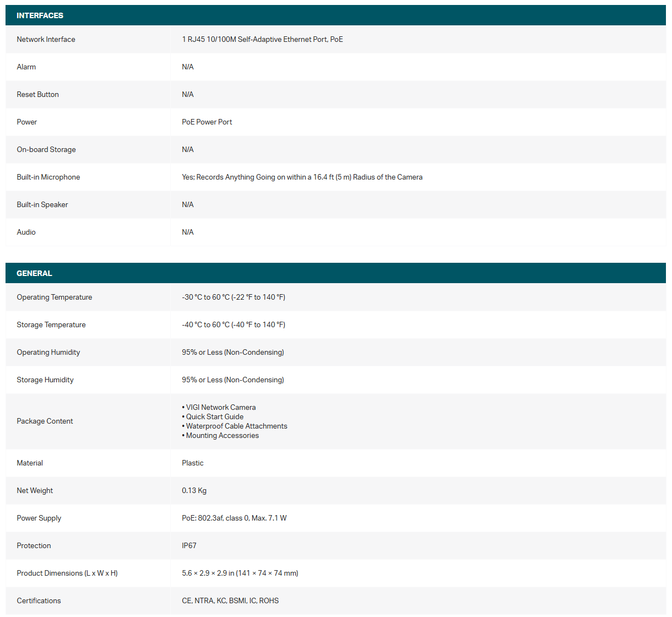Click the INTERFACES section header
This screenshot has width=672, height=617.
coord(40,15)
